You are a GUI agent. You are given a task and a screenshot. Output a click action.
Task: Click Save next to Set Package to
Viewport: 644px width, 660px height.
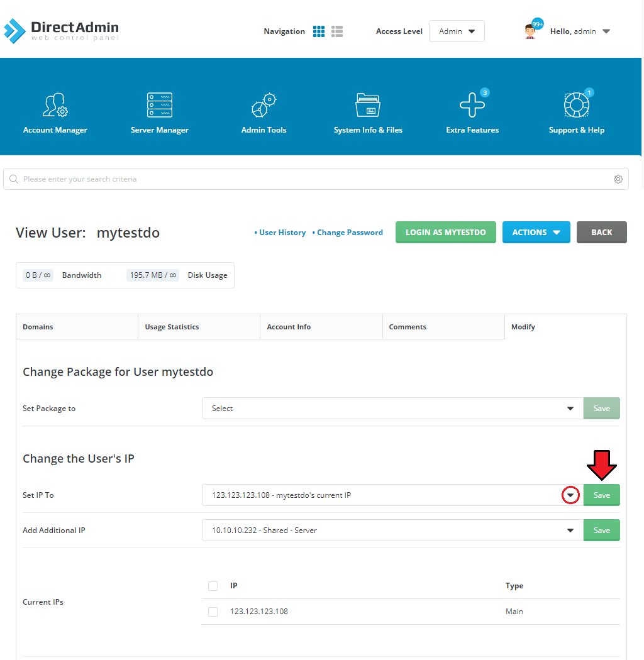pos(601,409)
